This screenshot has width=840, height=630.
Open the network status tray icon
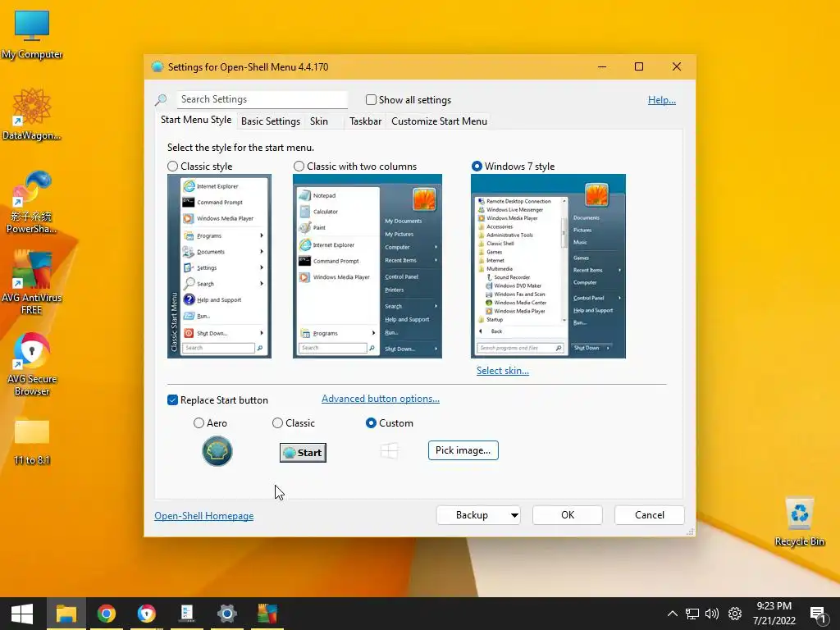692,614
